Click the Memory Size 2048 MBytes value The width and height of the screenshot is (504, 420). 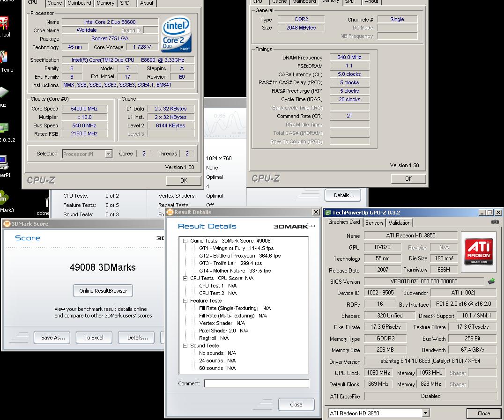[x=301, y=28]
